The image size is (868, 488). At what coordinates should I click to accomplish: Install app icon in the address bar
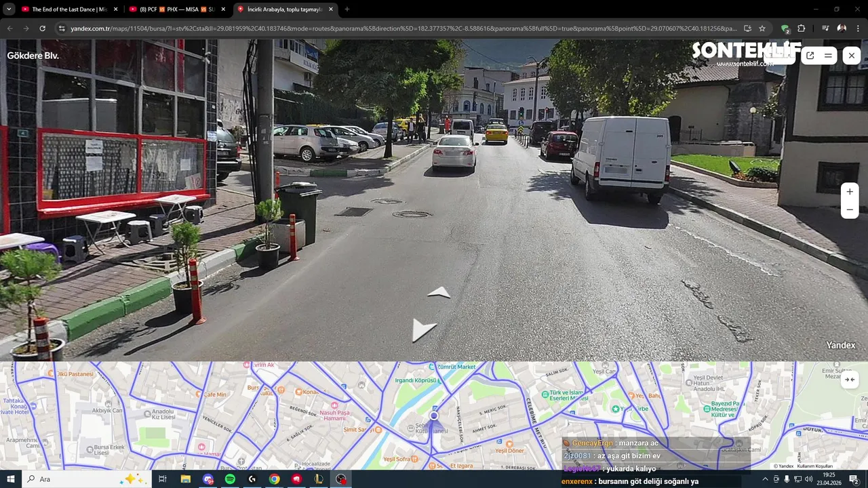coord(747,28)
